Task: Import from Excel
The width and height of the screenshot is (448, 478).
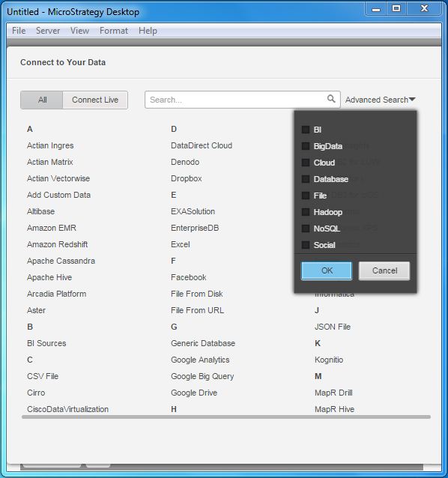Action: (180, 244)
